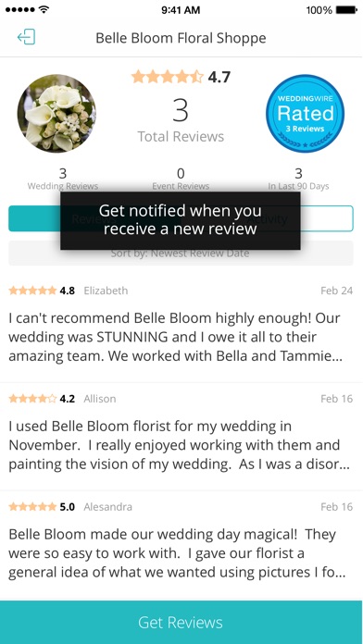
Task: Click the overall 4.7 star rating
Action: coord(181,77)
